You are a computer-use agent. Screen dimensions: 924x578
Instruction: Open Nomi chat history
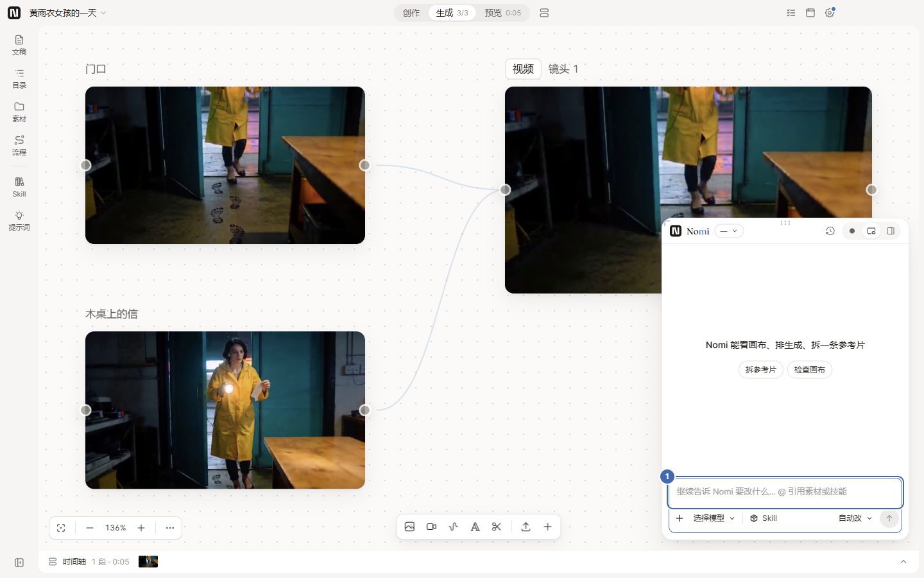click(x=830, y=231)
